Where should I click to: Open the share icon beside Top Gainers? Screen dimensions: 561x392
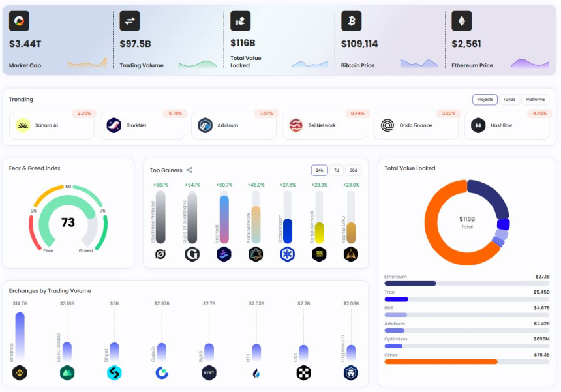[x=189, y=170]
